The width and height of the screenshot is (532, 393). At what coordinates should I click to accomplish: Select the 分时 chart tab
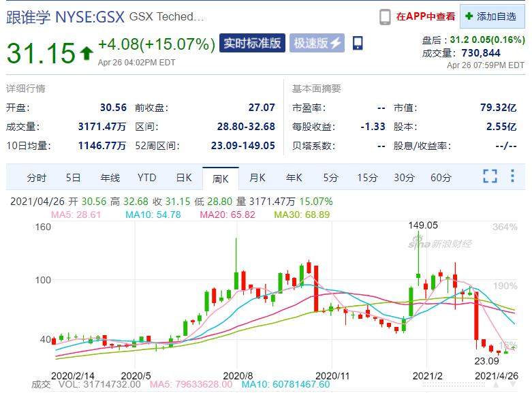37,178
